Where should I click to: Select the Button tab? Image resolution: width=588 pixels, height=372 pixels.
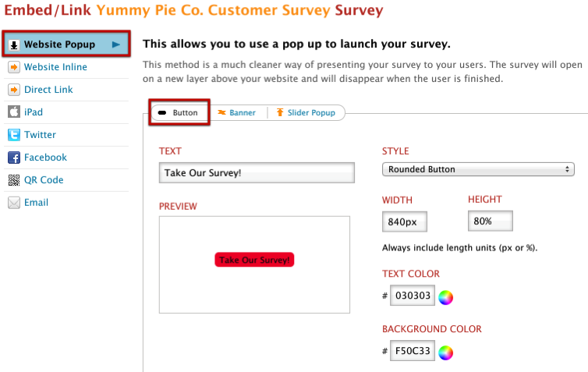coord(179,113)
